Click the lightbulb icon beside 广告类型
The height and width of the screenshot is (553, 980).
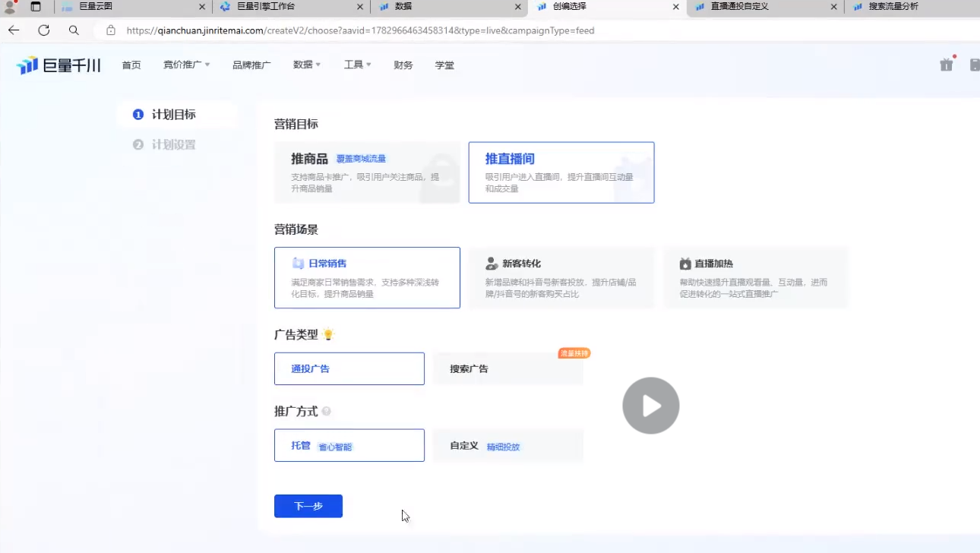click(328, 334)
